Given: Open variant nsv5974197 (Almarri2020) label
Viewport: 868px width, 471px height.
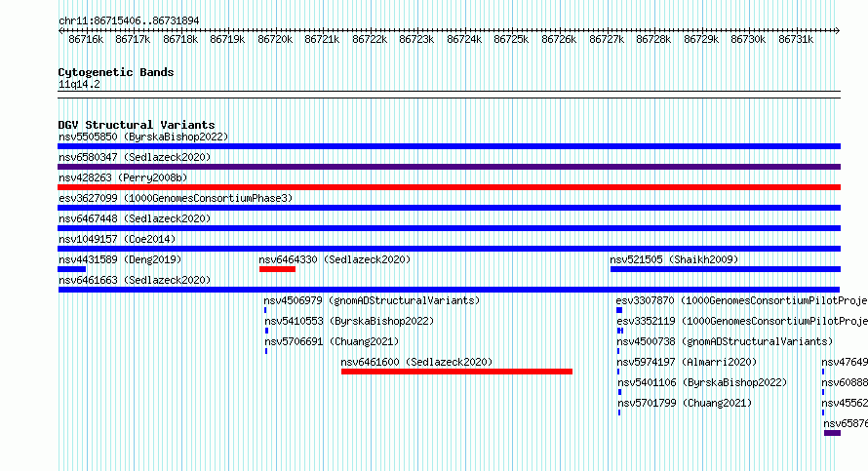Looking at the screenshot, I should (687, 362).
